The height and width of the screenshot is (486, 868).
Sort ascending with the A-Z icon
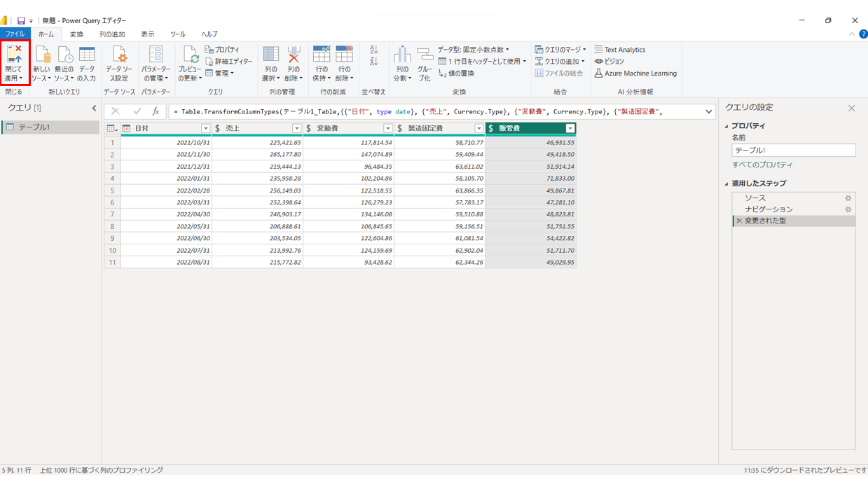[x=373, y=50]
